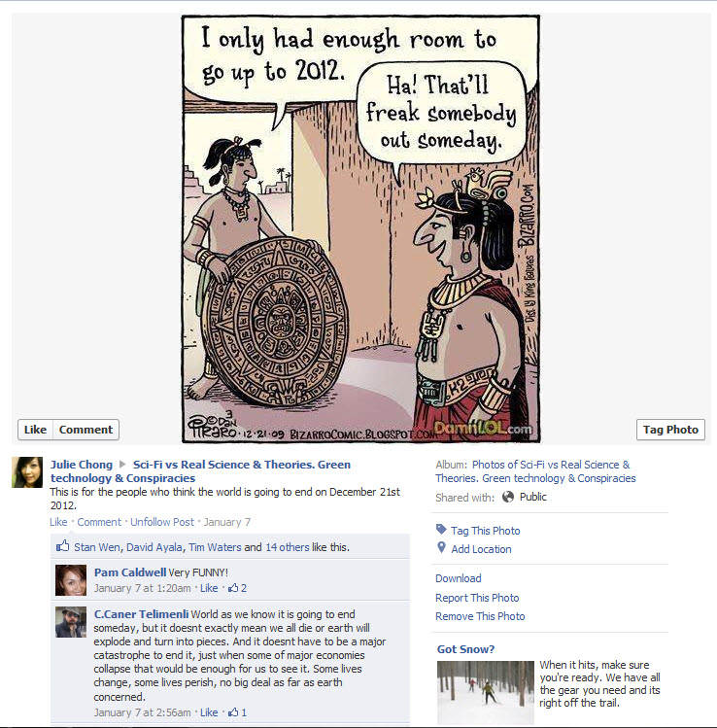Screen dimensions: 717x728
Task: Download this photo
Action: [x=458, y=578]
